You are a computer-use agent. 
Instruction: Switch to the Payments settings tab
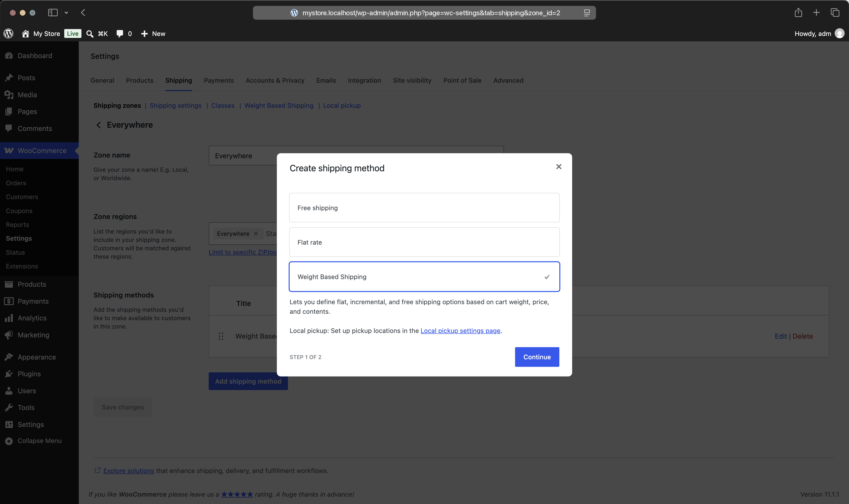click(x=219, y=80)
